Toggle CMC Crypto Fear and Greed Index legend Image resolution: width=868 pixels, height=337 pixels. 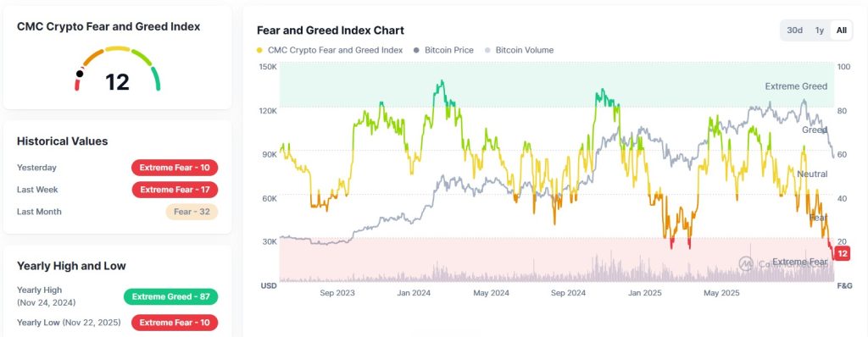[x=330, y=50]
